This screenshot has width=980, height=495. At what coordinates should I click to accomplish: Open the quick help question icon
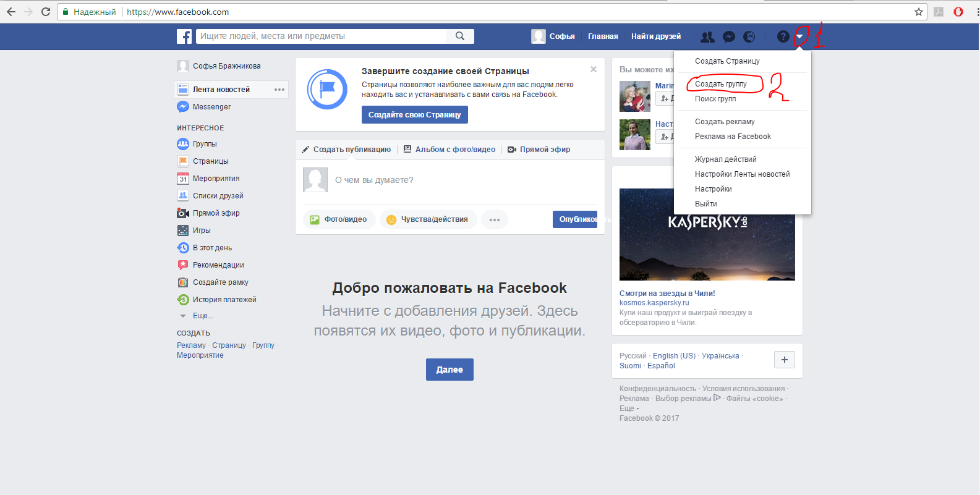pos(783,37)
